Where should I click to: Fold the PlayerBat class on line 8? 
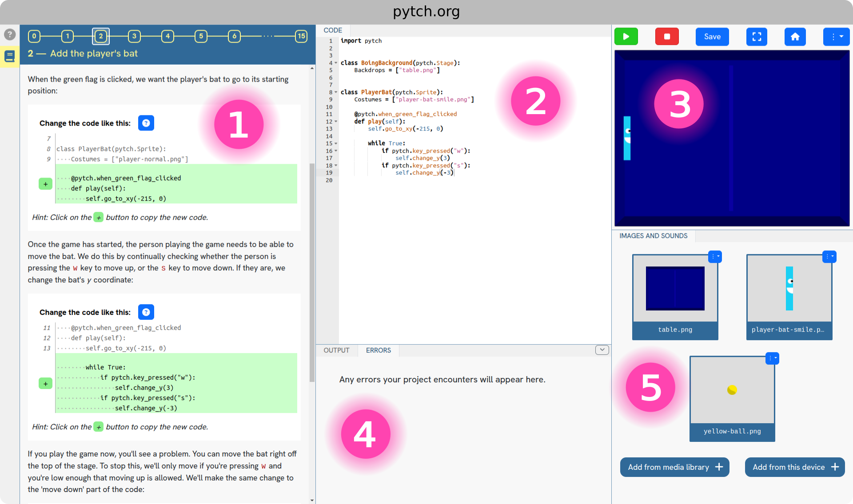(336, 92)
